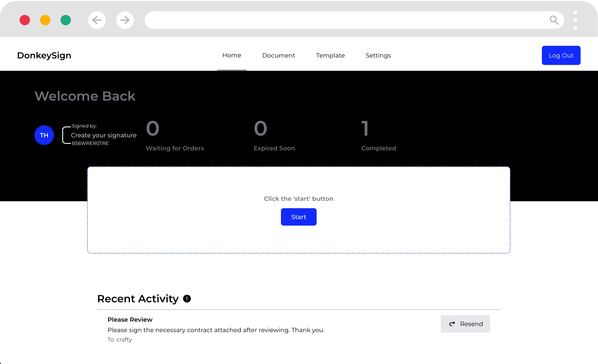Screen dimensions: 598x364
Task: Click the browser back arrow button
Action: coord(97,20)
